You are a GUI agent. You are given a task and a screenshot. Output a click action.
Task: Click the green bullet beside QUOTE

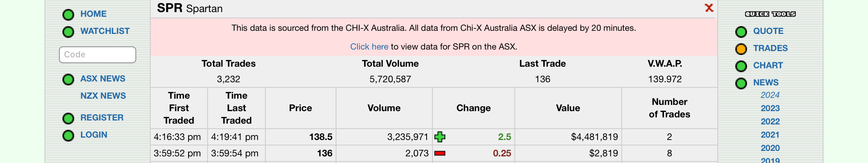point(741,32)
